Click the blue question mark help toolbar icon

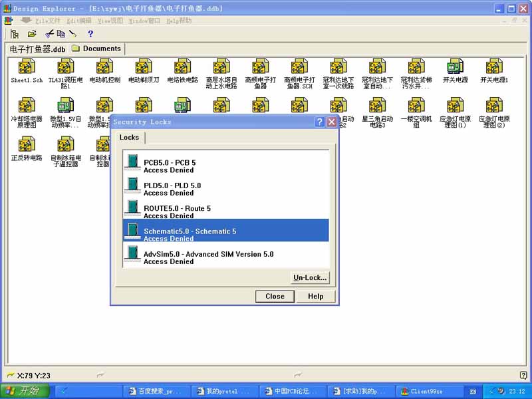click(x=90, y=34)
